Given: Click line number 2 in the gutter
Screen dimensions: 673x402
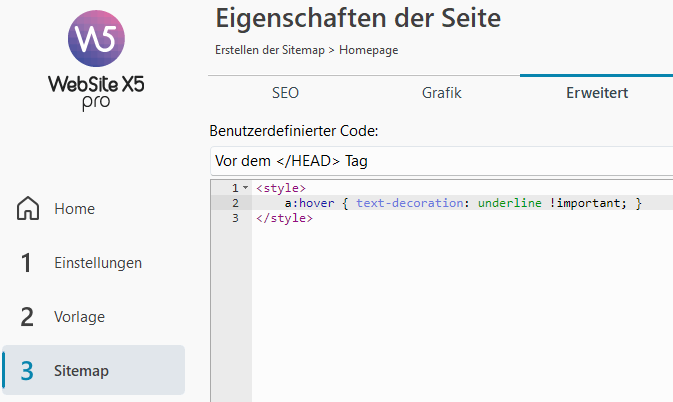Looking at the screenshot, I should click(x=235, y=203).
